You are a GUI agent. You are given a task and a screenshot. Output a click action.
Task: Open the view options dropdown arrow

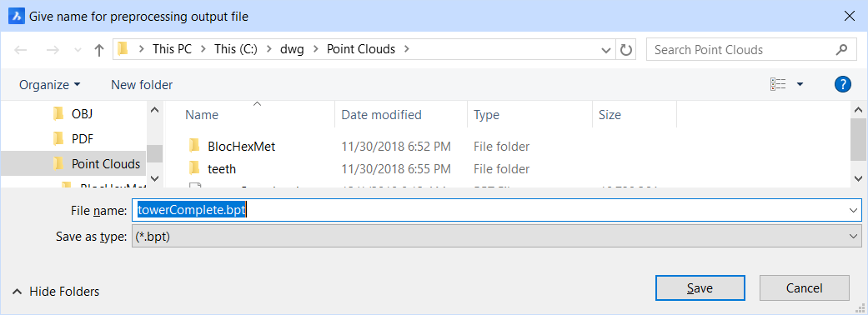click(x=800, y=85)
